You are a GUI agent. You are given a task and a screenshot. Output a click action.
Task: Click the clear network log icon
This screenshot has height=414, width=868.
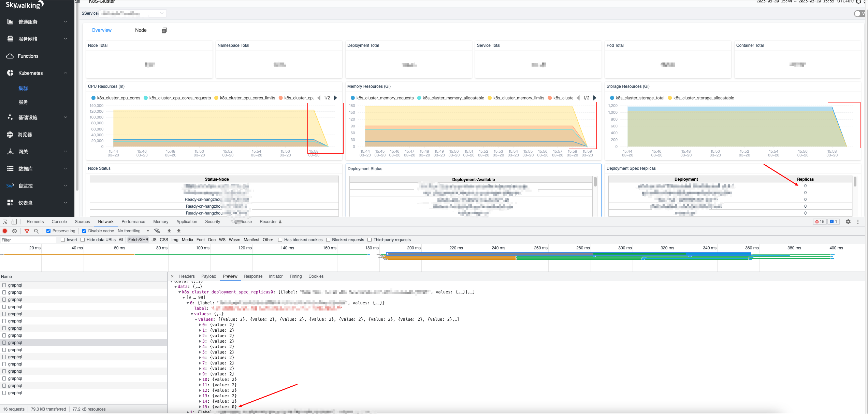[14, 231]
